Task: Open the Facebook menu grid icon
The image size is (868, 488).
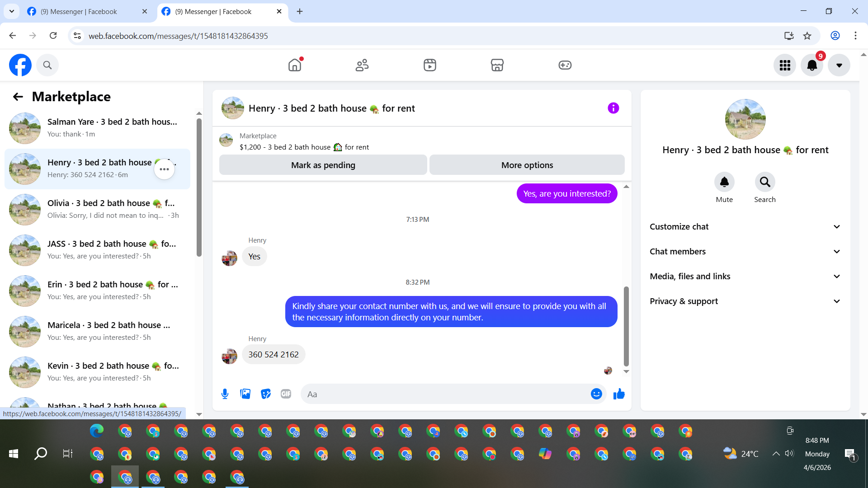Action: 785,65
